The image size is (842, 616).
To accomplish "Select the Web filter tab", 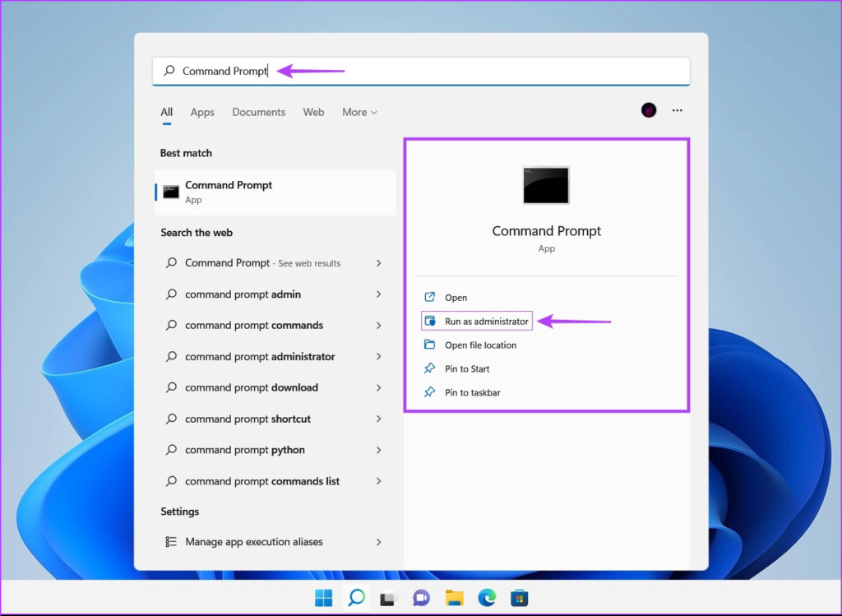I will [x=313, y=112].
